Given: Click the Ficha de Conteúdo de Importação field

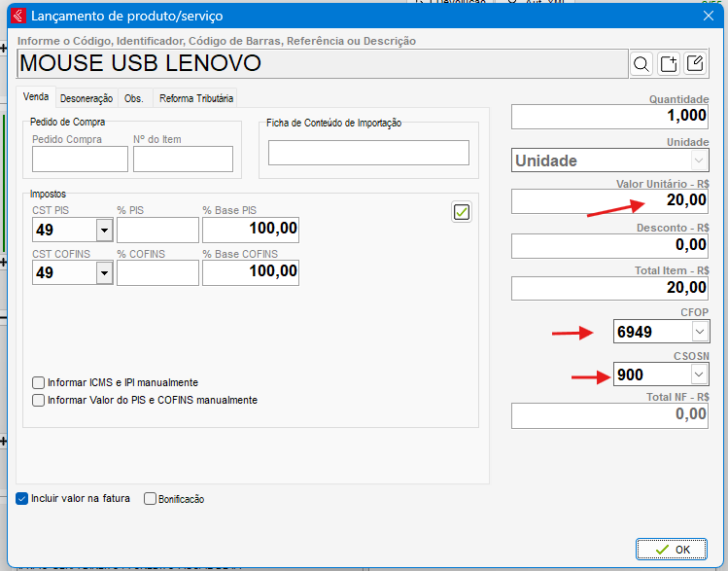Looking at the screenshot, I should 368,153.
